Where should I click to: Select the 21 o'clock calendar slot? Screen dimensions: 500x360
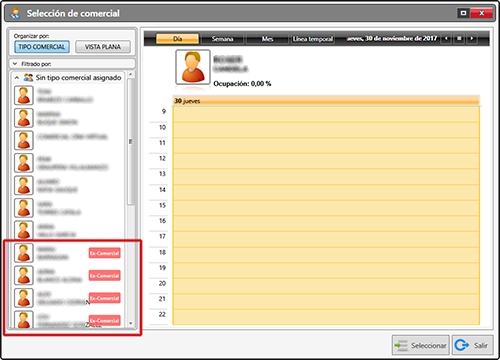click(x=326, y=302)
